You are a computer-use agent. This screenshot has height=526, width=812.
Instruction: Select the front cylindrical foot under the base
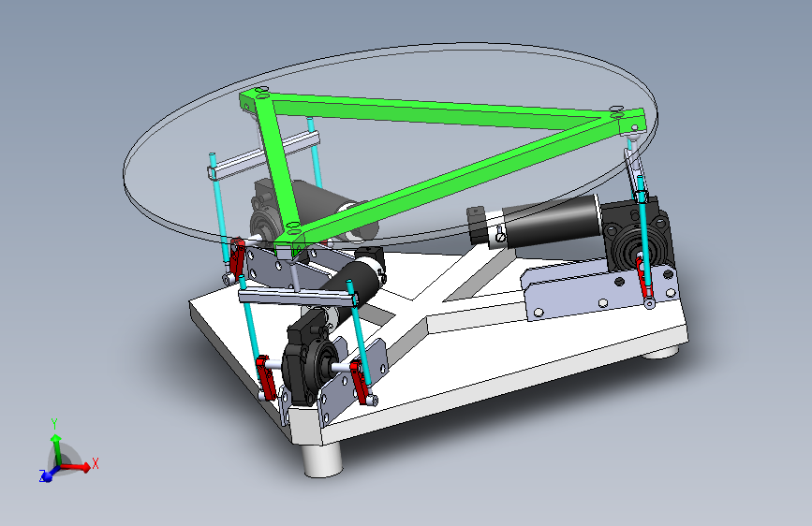(323, 460)
